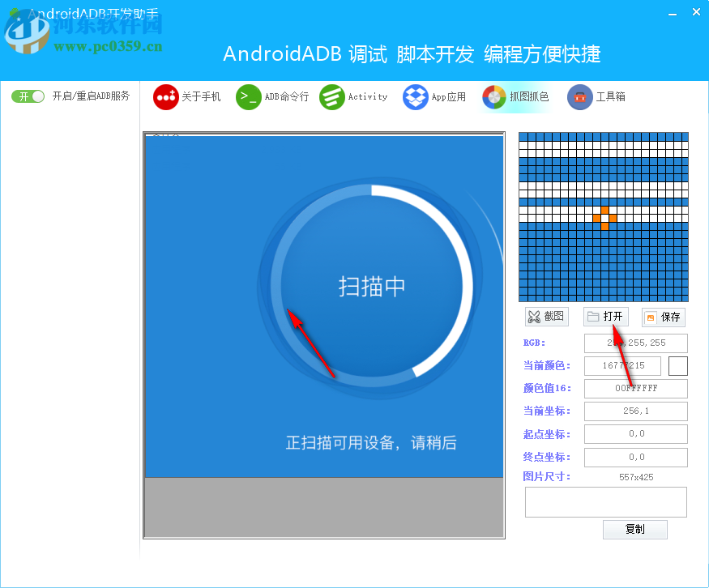This screenshot has height=588, width=709.
Task: Select the RGB value input field
Action: [635, 343]
